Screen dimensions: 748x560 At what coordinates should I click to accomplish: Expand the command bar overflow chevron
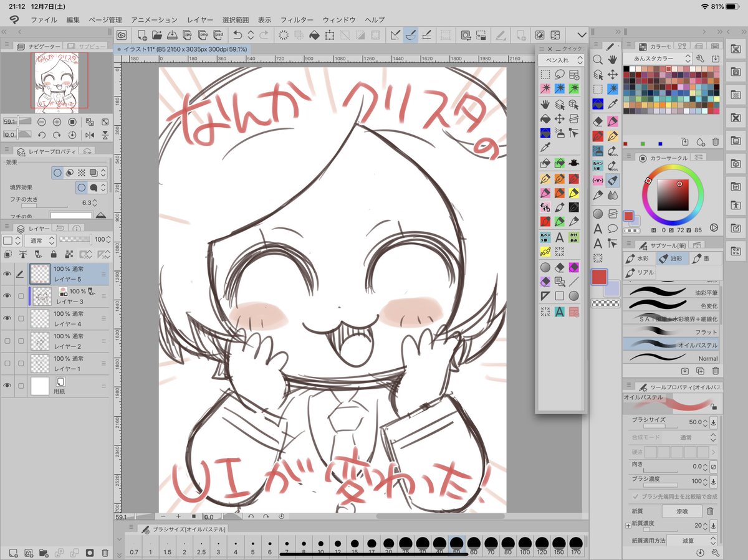tap(582, 35)
